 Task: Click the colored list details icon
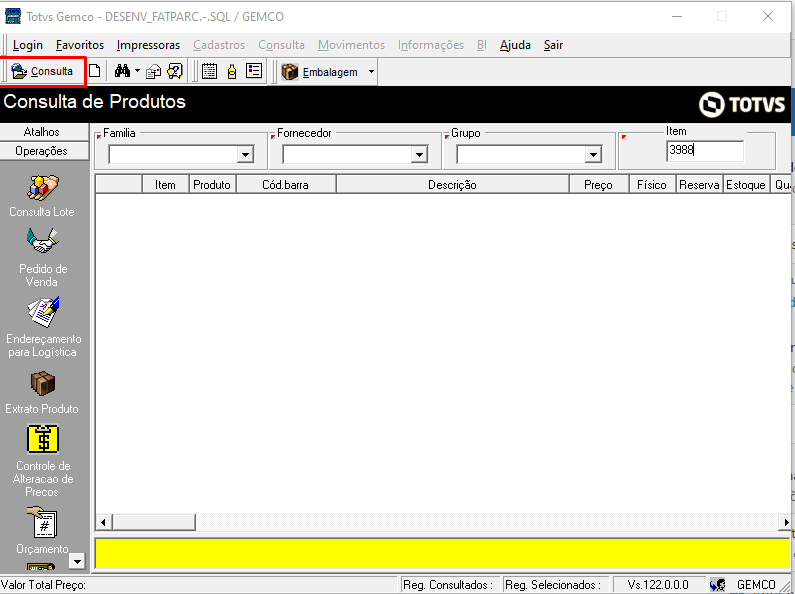tap(254, 71)
